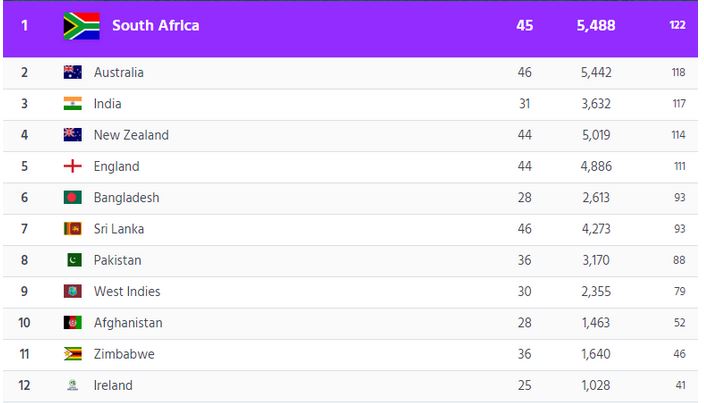The width and height of the screenshot is (704, 403).
Task: Click the Afghanistan team name
Action: (x=128, y=323)
